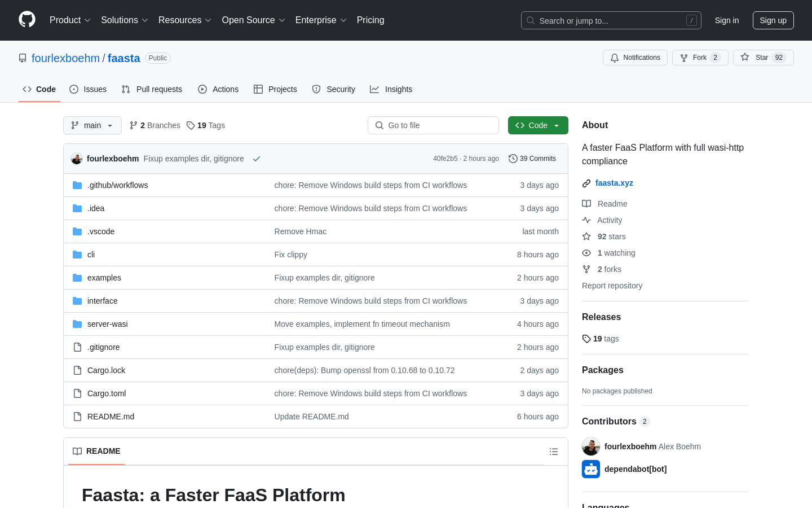This screenshot has width=812, height=508.
Task: Click the examples folder icon
Action: [77, 278]
